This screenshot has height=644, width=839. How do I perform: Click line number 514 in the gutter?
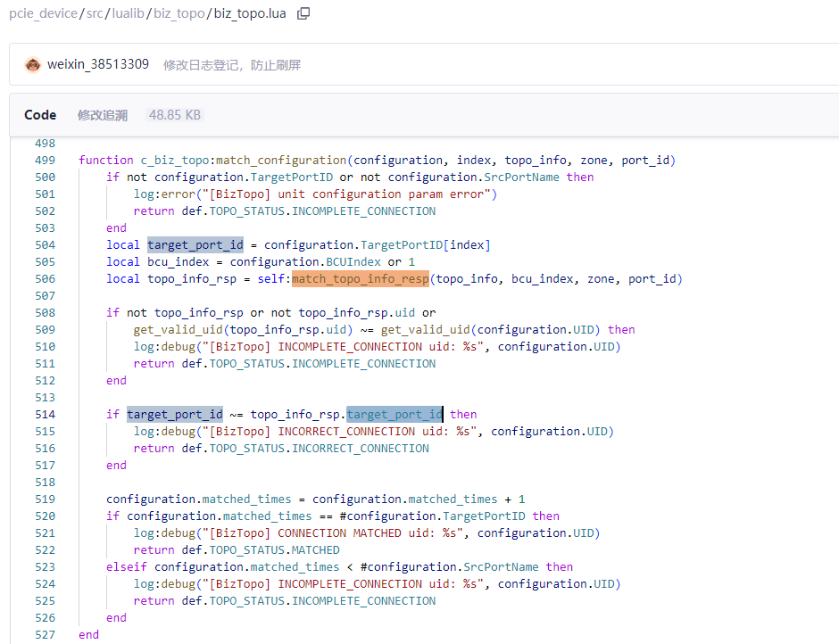(45, 415)
